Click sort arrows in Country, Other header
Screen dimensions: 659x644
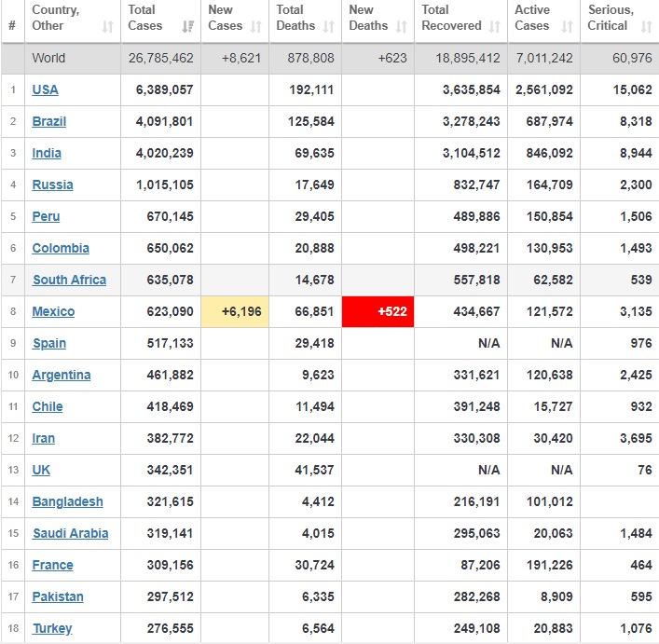pos(108,26)
